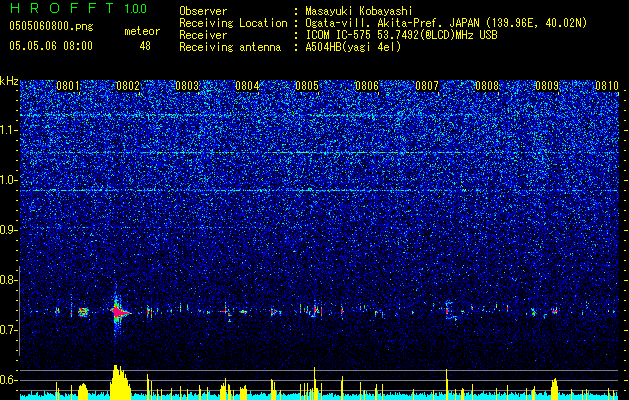Click the Observer label
The image size is (629, 400).
pos(203,11)
